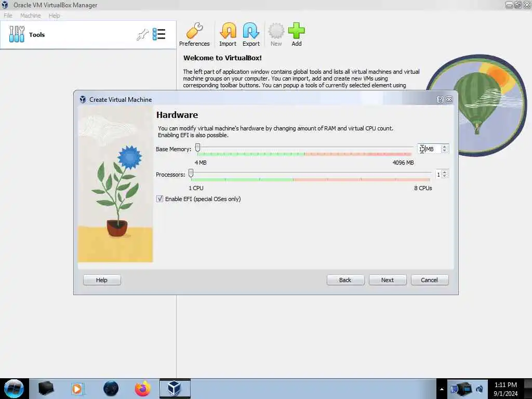The width and height of the screenshot is (532, 399).
Task: Click the Base Memory slider track
Action: pos(304,147)
